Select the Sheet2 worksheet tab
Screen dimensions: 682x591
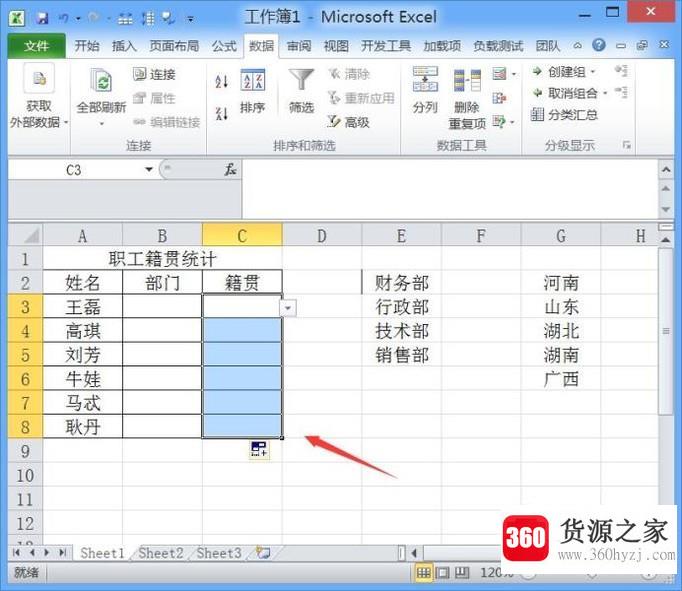(160, 553)
